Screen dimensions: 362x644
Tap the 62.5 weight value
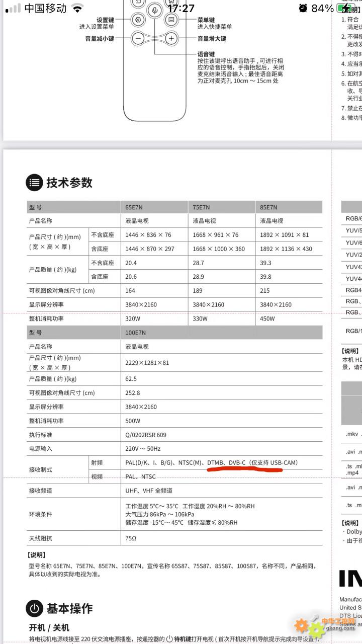pyautogui.click(x=131, y=379)
